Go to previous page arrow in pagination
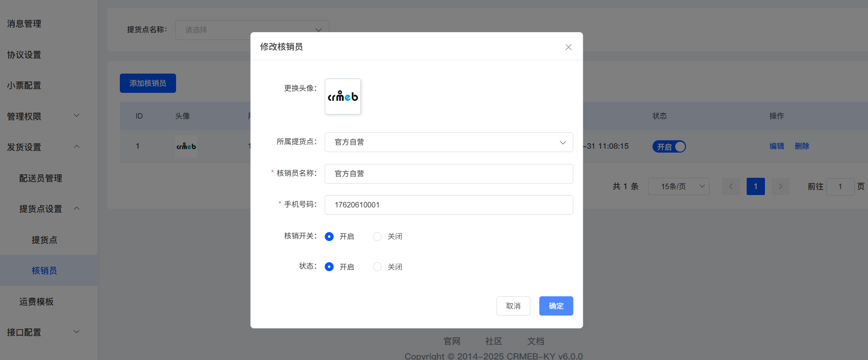Screen dimensions: 868x360 [x=731, y=187]
